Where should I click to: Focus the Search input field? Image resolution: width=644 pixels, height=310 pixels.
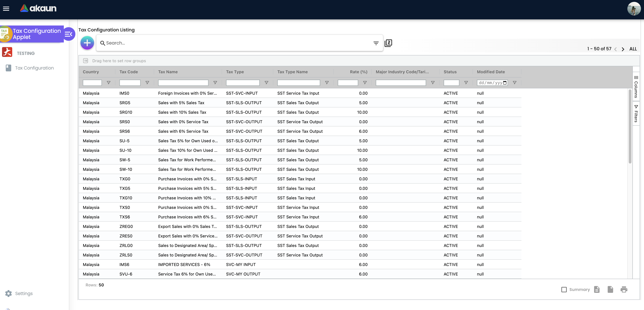(237, 43)
